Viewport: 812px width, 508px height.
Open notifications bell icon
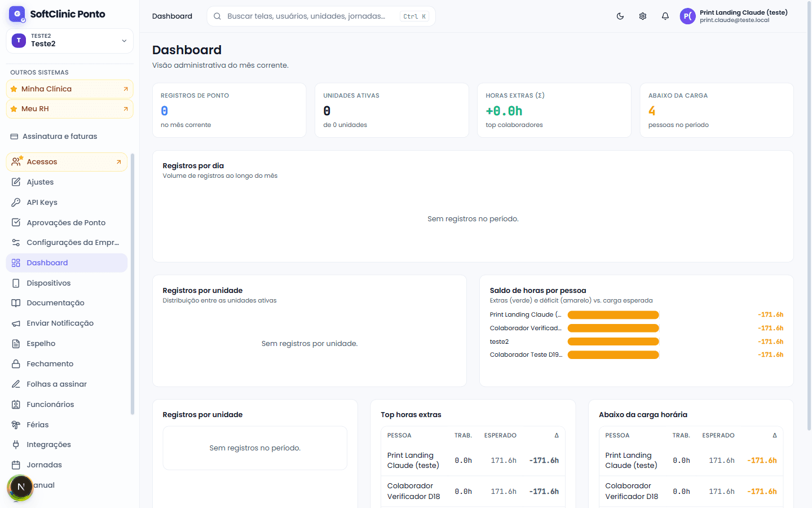click(665, 16)
